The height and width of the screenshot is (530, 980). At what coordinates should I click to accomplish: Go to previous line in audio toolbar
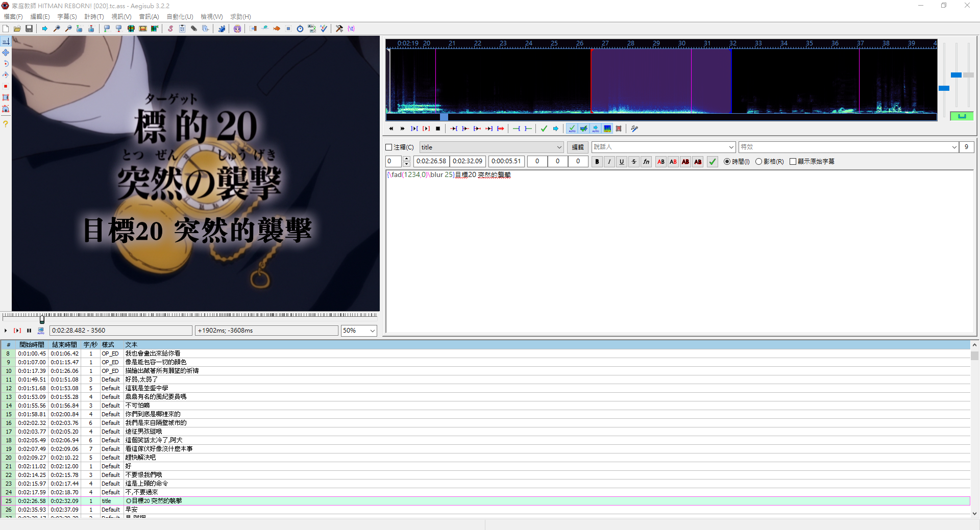(391, 129)
